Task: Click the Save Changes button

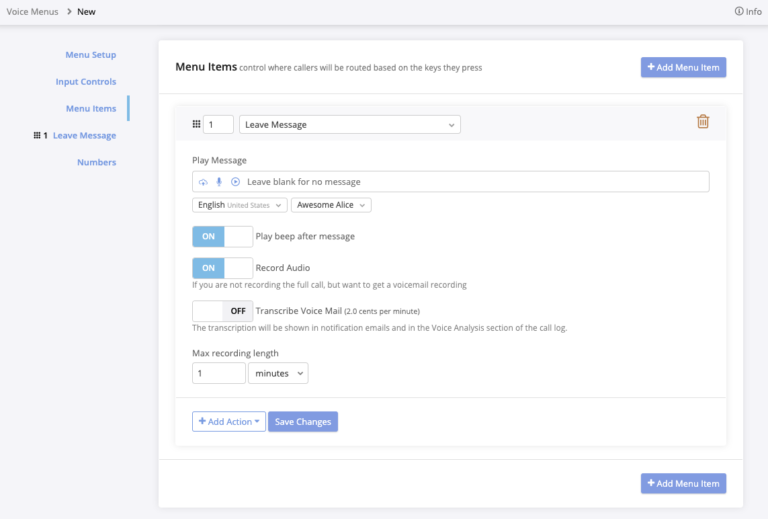Action: pos(303,422)
